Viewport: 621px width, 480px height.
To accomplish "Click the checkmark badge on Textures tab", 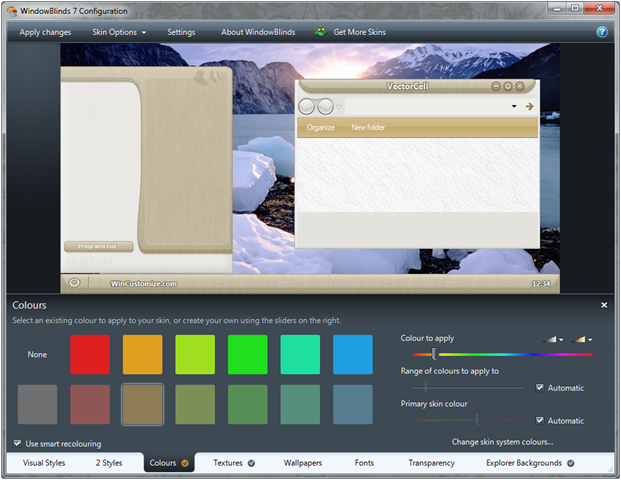I will click(251, 463).
